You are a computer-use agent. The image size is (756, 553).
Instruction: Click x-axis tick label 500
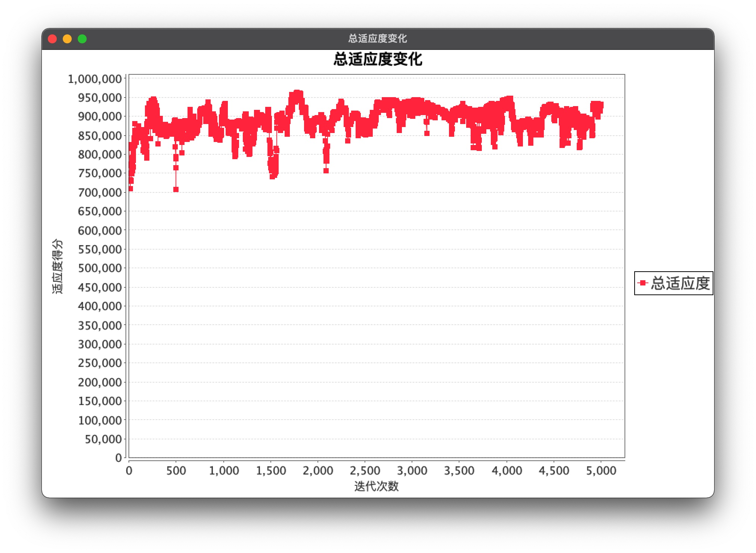pyautogui.click(x=176, y=470)
